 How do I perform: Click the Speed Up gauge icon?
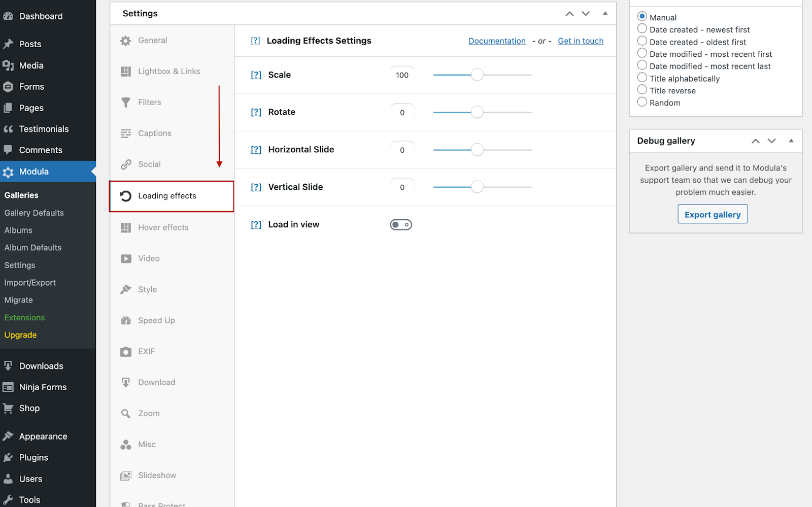click(x=125, y=321)
